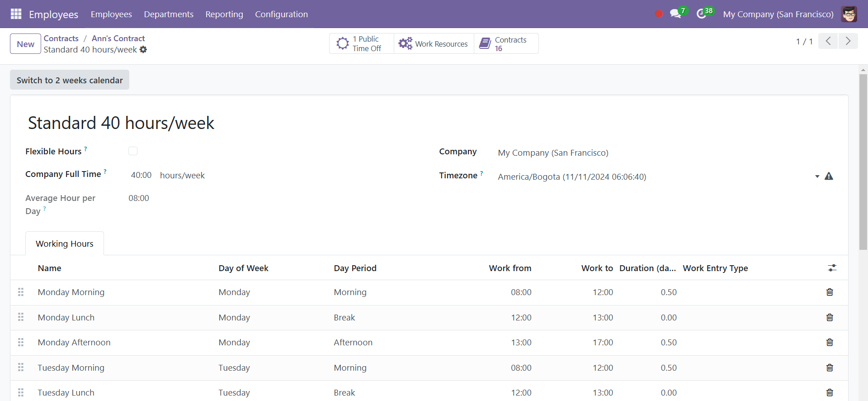Go to next record arrow
868x401 pixels.
pyautogui.click(x=848, y=41)
